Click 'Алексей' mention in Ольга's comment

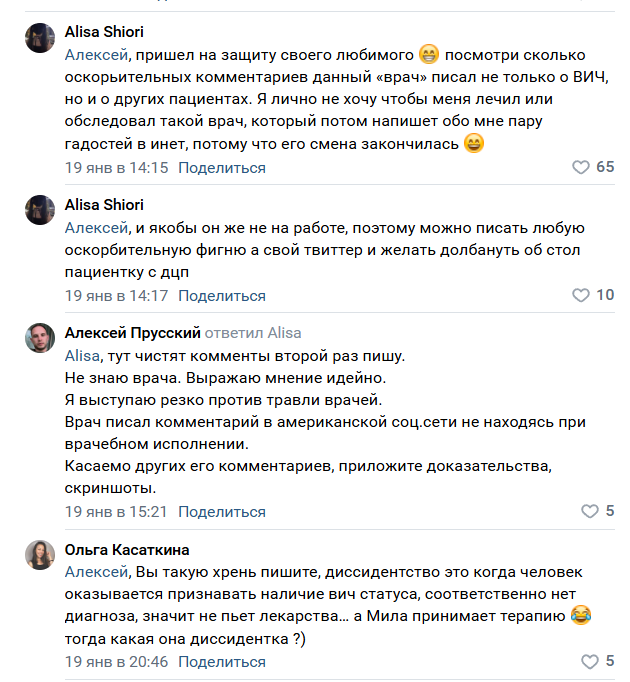pos(97,571)
